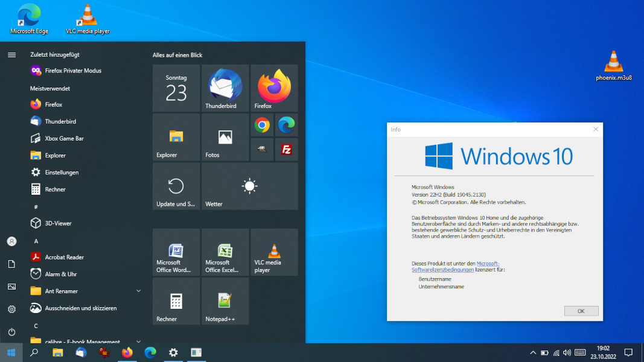The image size is (644, 362).
Task: Open VLC media player desktop shortcut
Action: [x=88, y=19]
